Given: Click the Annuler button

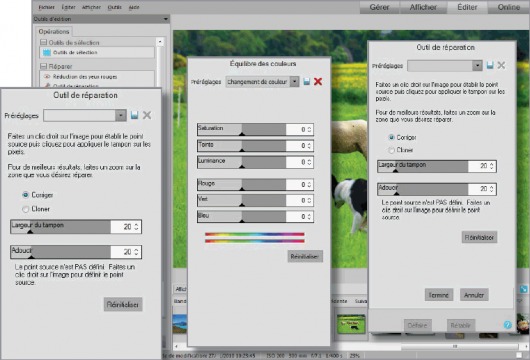Looking at the screenshot, I should [x=474, y=295].
